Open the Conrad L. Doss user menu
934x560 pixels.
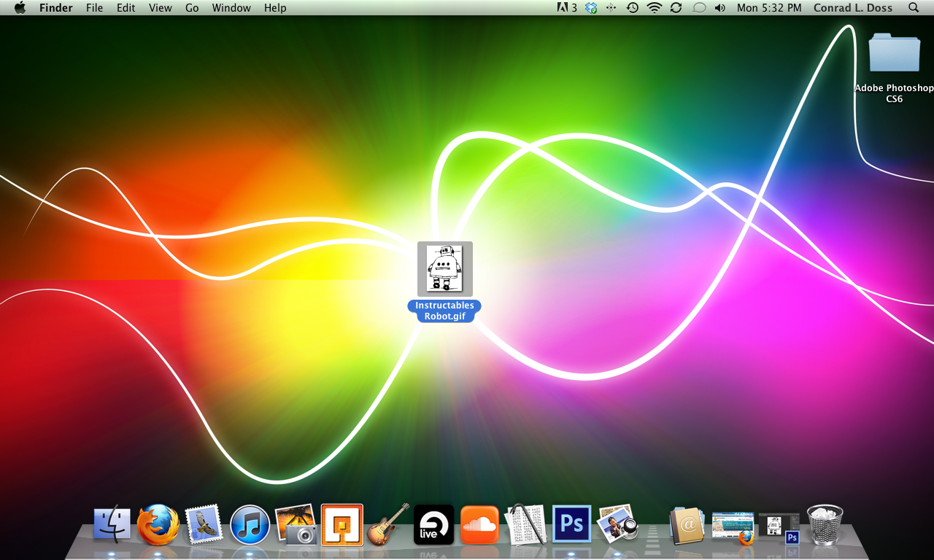(853, 8)
